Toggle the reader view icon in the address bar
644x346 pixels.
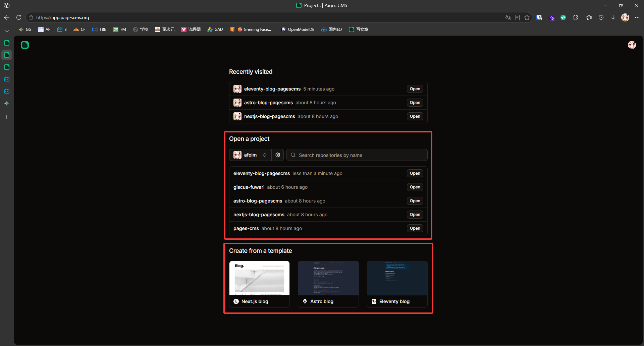click(518, 17)
